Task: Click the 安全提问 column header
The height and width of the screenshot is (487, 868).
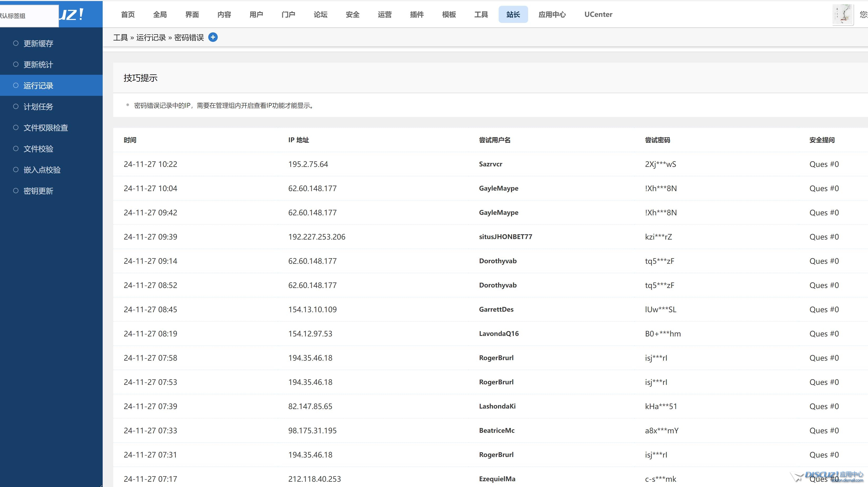Action: tap(822, 140)
